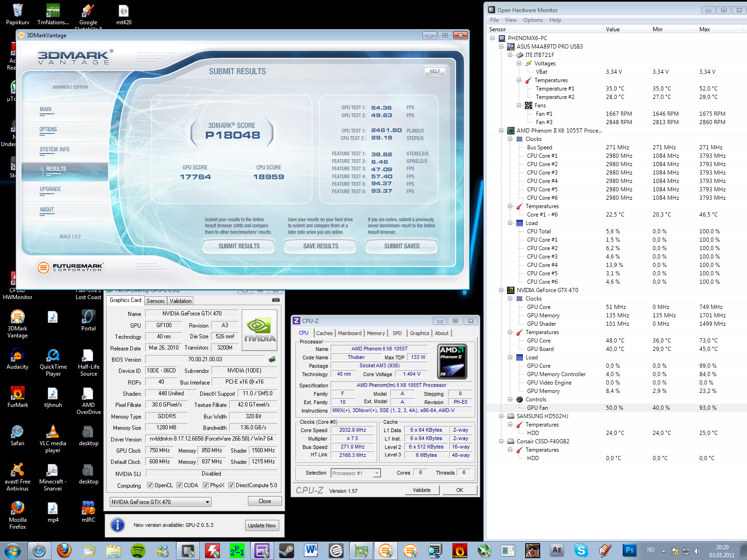Open the FurMark desktop icon
The height and width of the screenshot is (560, 747).
(x=18, y=398)
